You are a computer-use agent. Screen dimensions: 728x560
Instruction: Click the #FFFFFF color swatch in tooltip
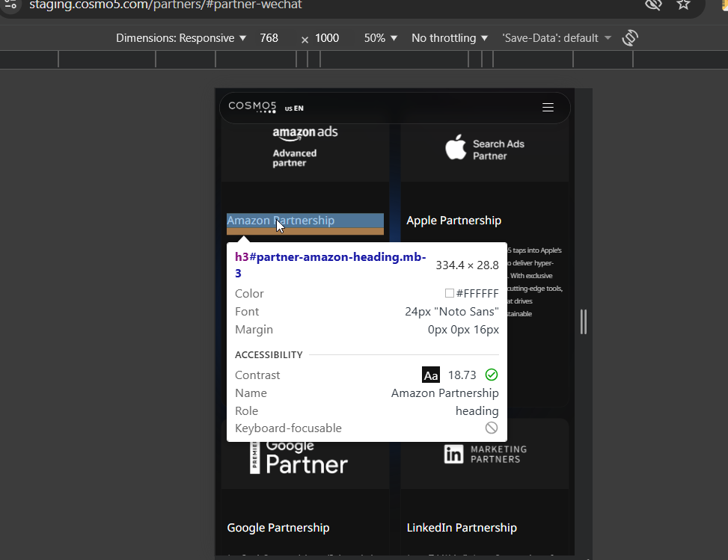tap(450, 293)
